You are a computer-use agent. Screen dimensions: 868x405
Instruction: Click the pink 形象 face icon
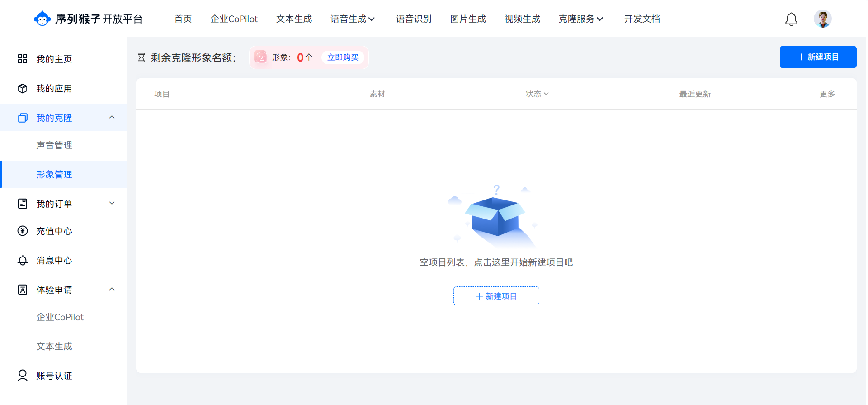coord(260,57)
